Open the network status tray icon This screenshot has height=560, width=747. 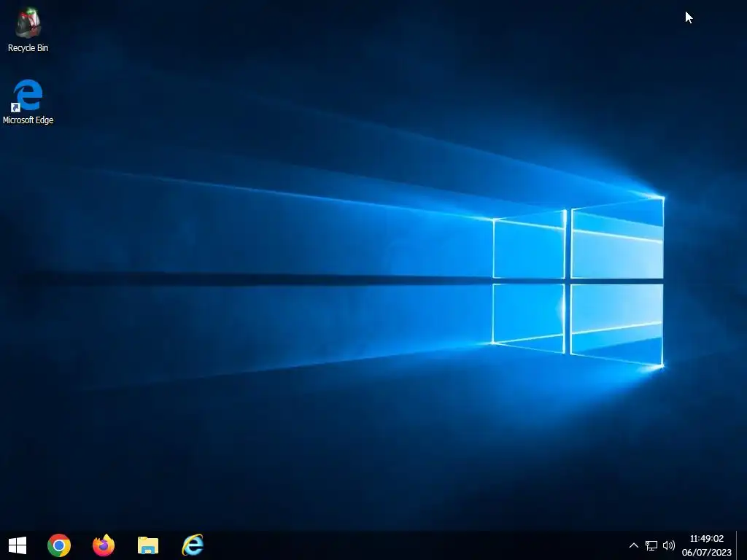pyautogui.click(x=651, y=545)
